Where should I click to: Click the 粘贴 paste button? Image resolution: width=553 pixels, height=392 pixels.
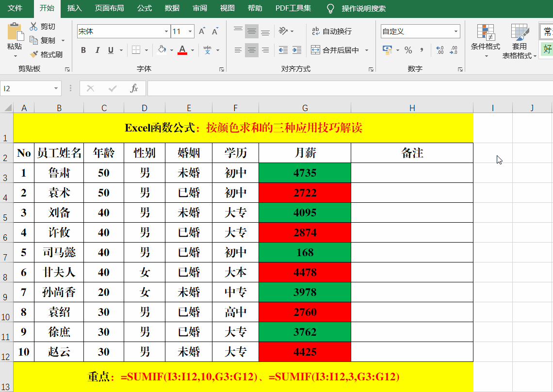click(x=15, y=36)
